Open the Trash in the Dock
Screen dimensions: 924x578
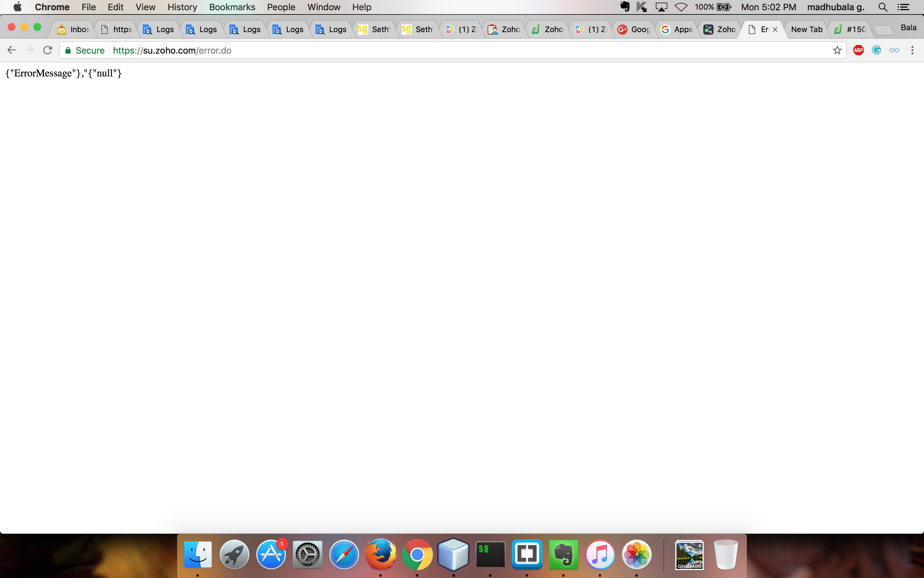(725, 554)
